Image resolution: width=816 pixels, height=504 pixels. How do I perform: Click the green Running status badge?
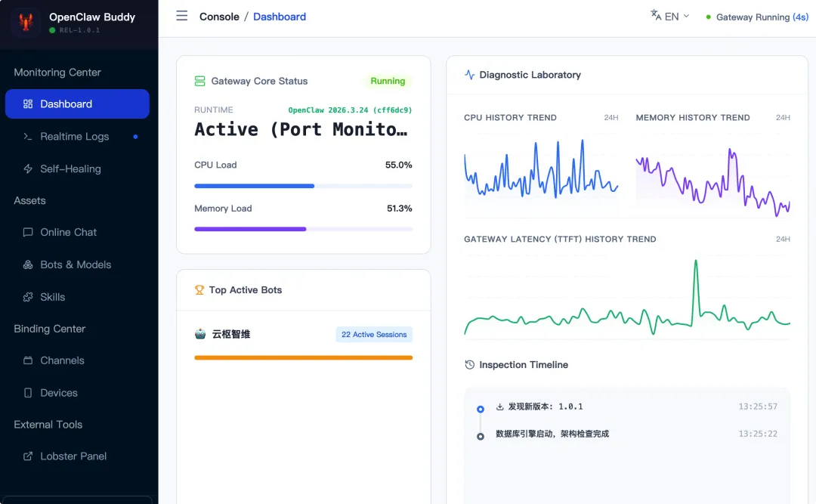coord(388,81)
